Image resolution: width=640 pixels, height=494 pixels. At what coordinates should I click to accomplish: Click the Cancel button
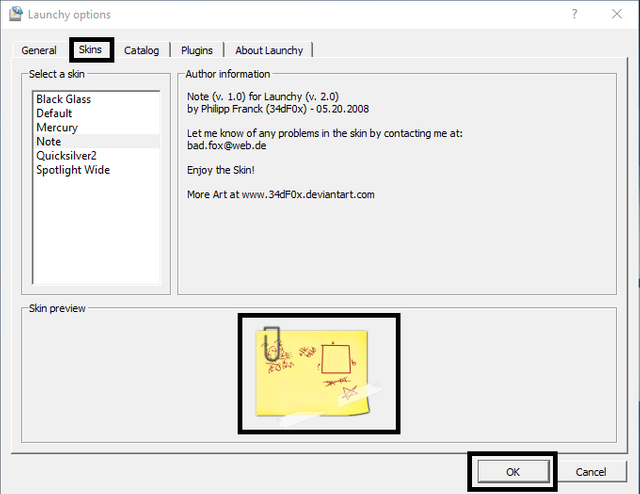click(591, 472)
